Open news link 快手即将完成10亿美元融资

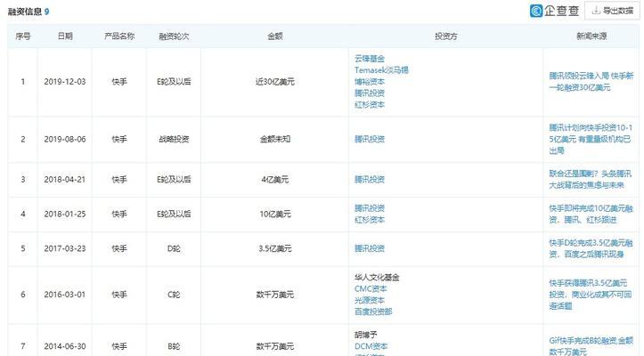click(591, 214)
